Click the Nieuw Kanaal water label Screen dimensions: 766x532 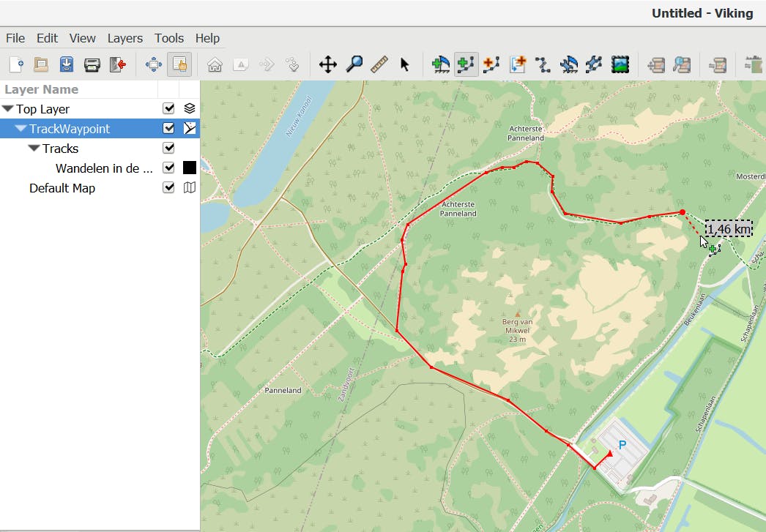tap(299, 116)
